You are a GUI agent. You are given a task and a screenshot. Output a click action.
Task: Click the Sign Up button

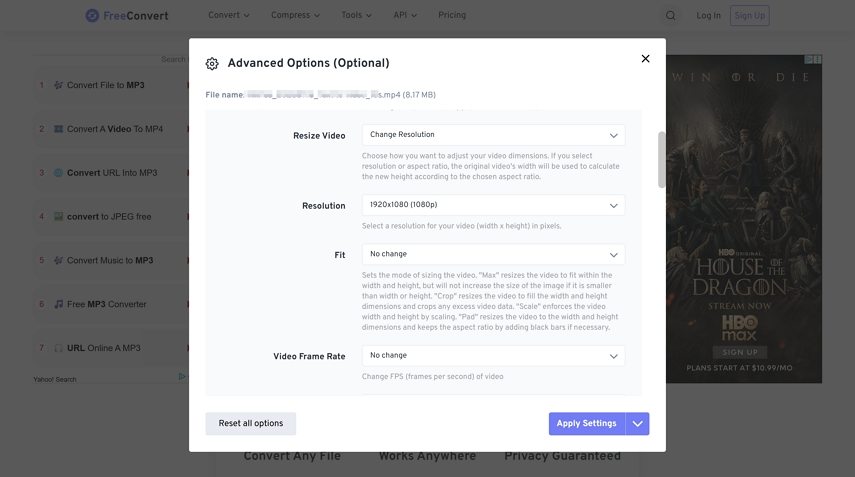750,16
